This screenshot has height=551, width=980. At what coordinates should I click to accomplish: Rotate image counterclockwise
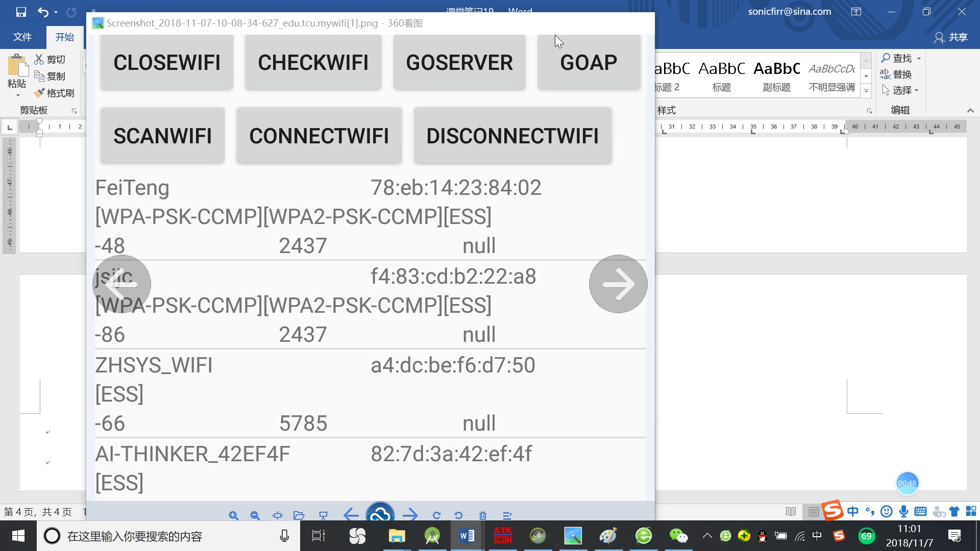pyautogui.click(x=458, y=515)
